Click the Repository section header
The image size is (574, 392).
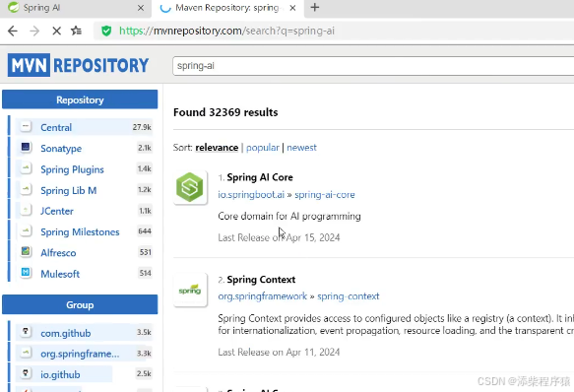pos(80,99)
